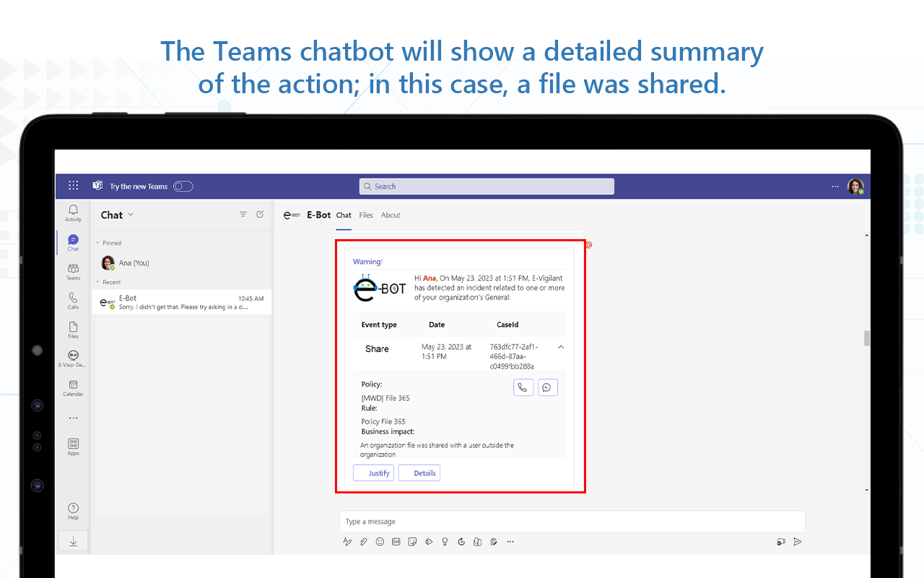Insert a GIF into the message
This screenshot has width=924, height=578.
pos(396,541)
